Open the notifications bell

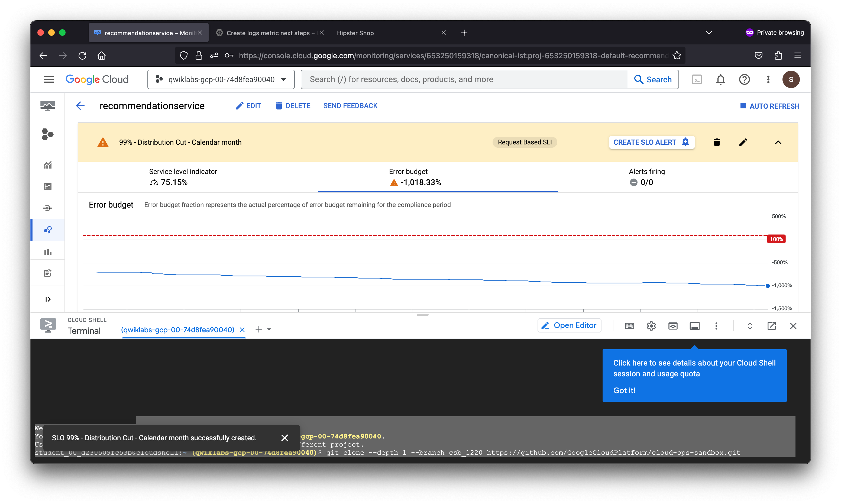tap(720, 79)
